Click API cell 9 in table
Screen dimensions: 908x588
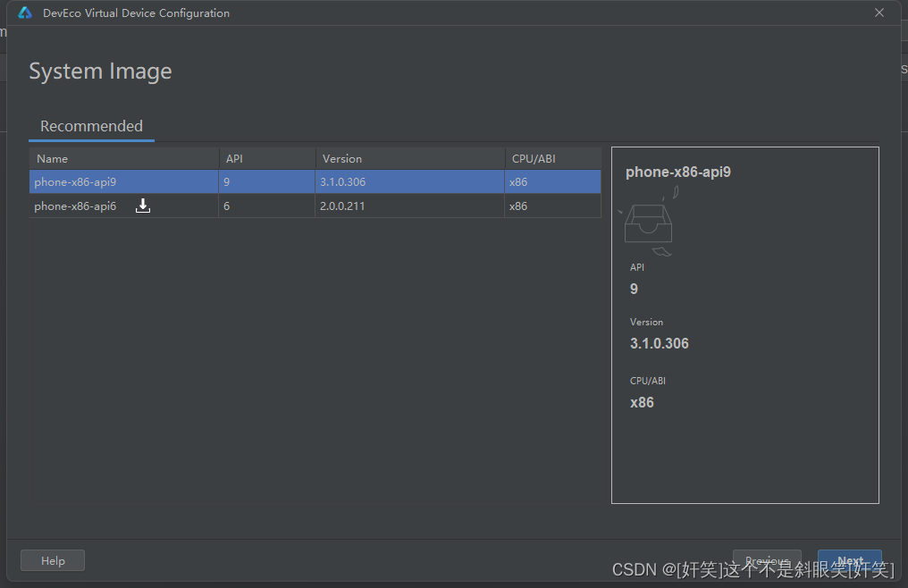tap(267, 182)
